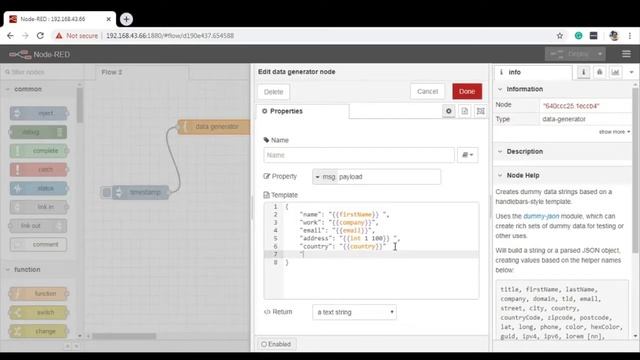
Task: Select the function palette node
Action: (x=39, y=293)
